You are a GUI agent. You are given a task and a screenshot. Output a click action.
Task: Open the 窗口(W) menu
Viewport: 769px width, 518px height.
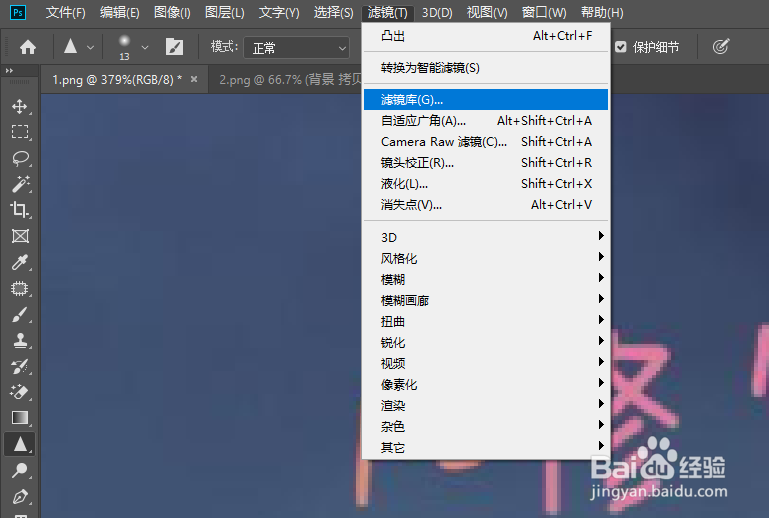tap(543, 12)
